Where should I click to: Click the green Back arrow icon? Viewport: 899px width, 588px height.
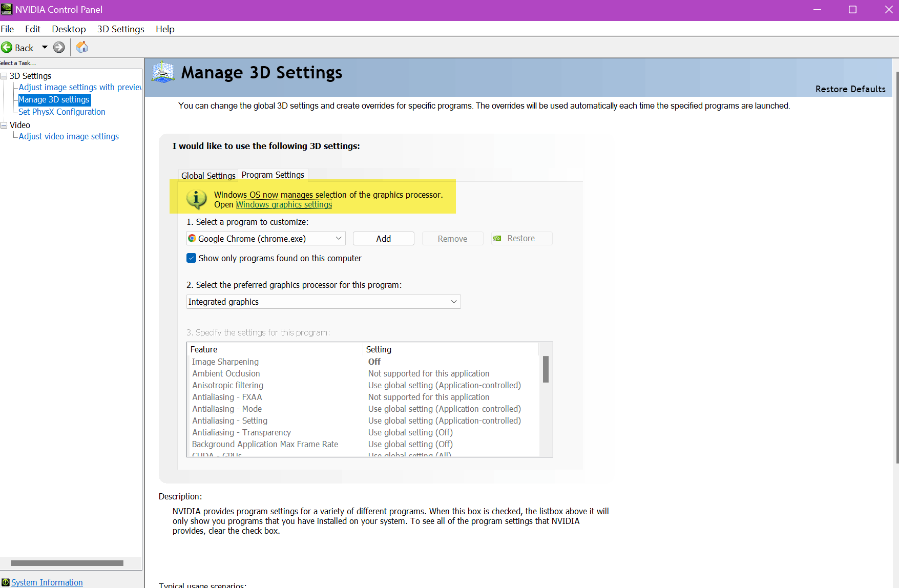coord(7,48)
